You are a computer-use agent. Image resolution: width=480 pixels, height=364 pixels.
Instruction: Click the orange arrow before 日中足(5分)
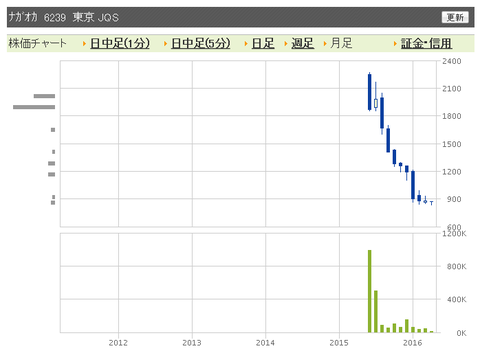165,44
